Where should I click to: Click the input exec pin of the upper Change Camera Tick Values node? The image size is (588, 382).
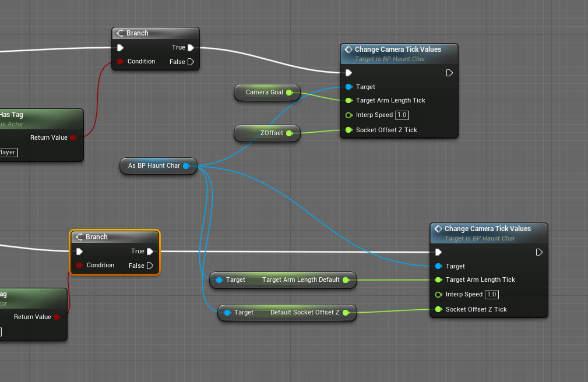(x=348, y=73)
